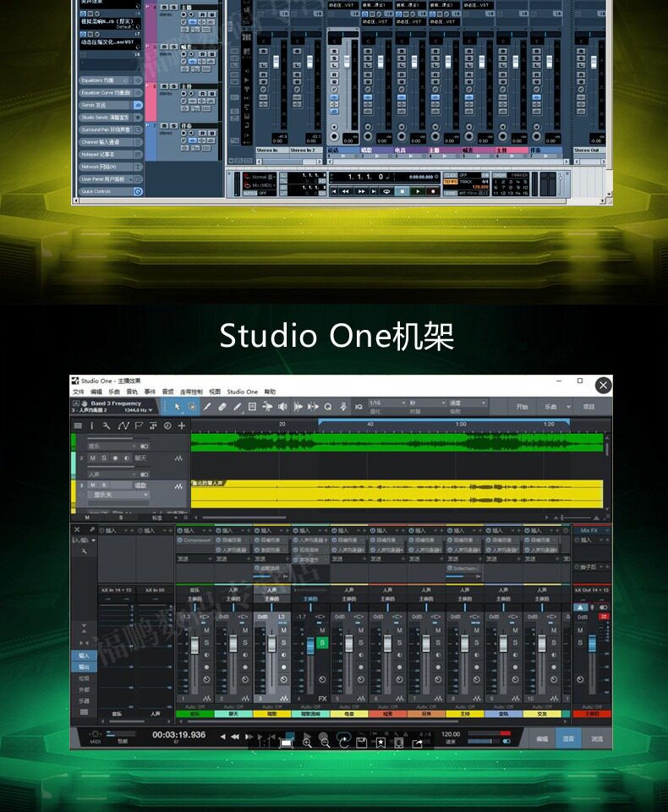
Task: Expand the mixer panel with the arrow icon
Action: [x=92, y=529]
